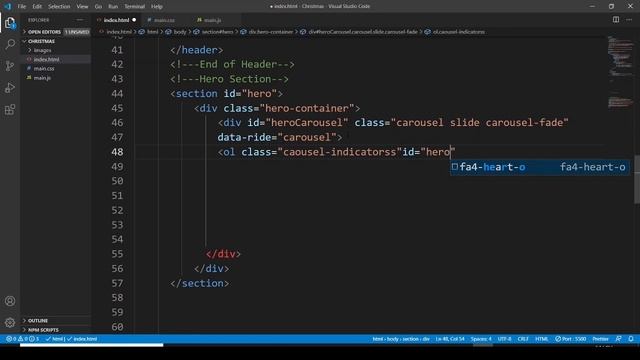Click the "heroCarousel" id value
The image size is (640, 360).
(307, 123)
